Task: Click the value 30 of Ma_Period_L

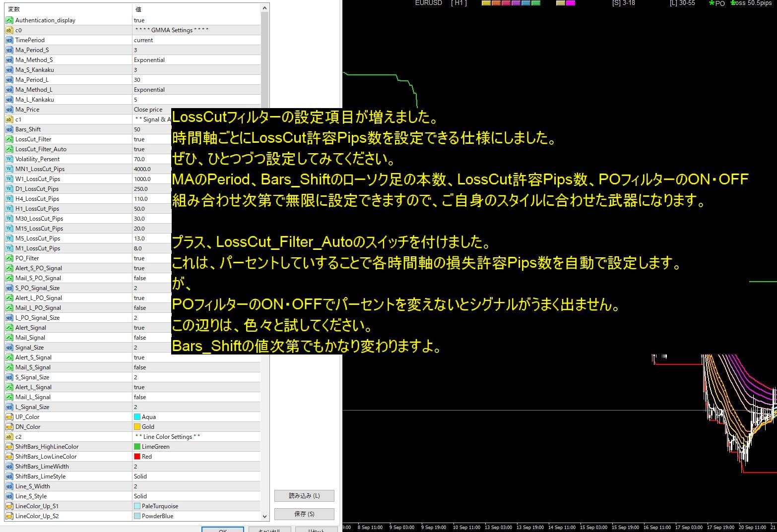Action: [x=137, y=80]
